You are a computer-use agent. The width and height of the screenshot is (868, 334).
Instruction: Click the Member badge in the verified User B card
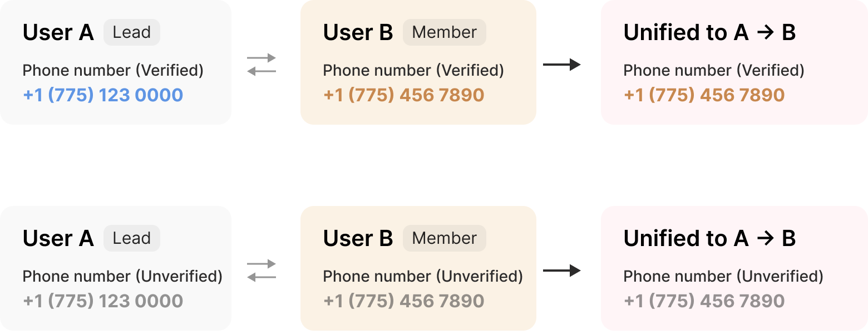point(444,32)
